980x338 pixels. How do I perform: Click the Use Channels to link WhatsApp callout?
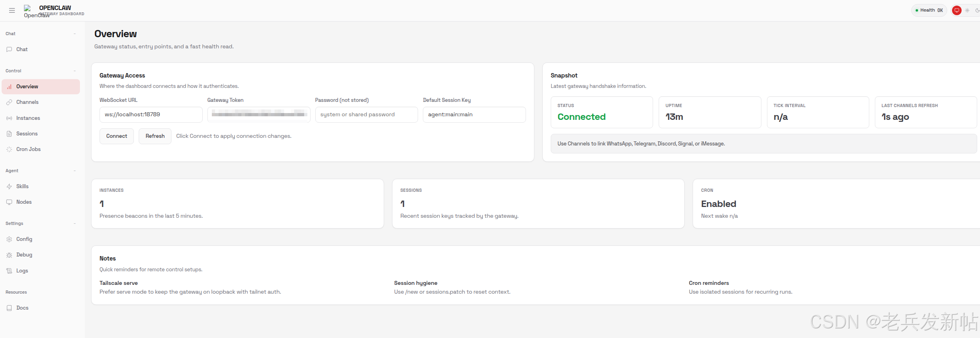tap(764, 144)
